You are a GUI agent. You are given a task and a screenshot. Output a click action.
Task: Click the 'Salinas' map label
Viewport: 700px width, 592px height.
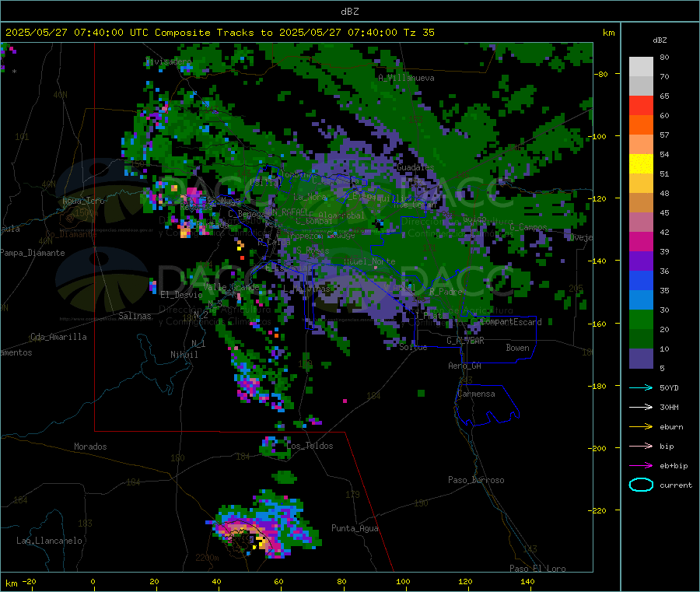click(x=135, y=316)
